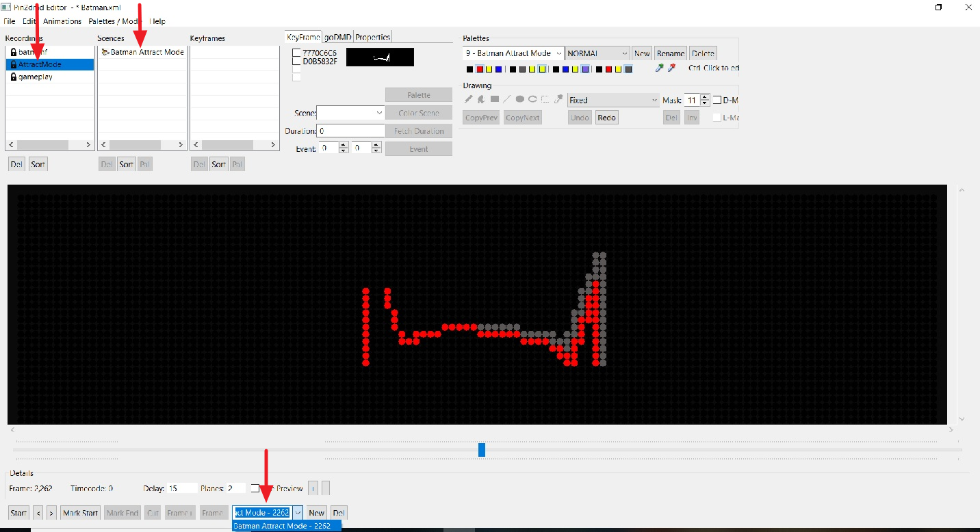Click New button in Palettes section
Image resolution: width=980 pixels, height=532 pixels.
point(642,53)
